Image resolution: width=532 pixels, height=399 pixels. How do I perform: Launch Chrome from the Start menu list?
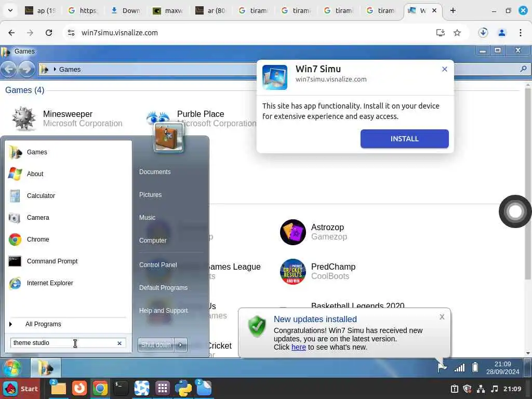pos(68,239)
